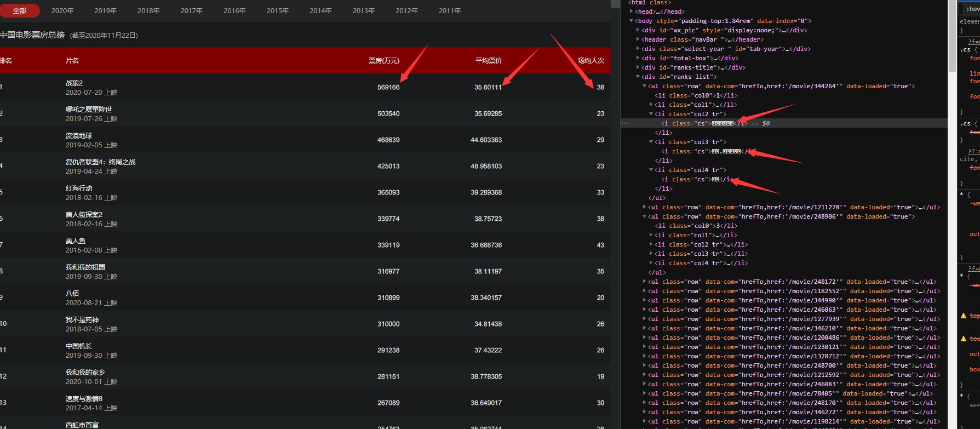The height and width of the screenshot is (429, 980).
Task: Expand the head element node
Action: pos(632,12)
